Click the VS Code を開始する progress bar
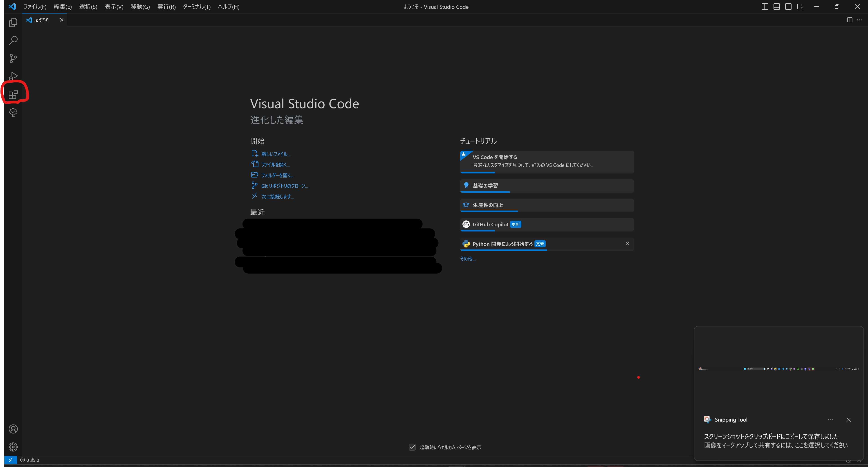The image size is (868, 467). click(478, 173)
